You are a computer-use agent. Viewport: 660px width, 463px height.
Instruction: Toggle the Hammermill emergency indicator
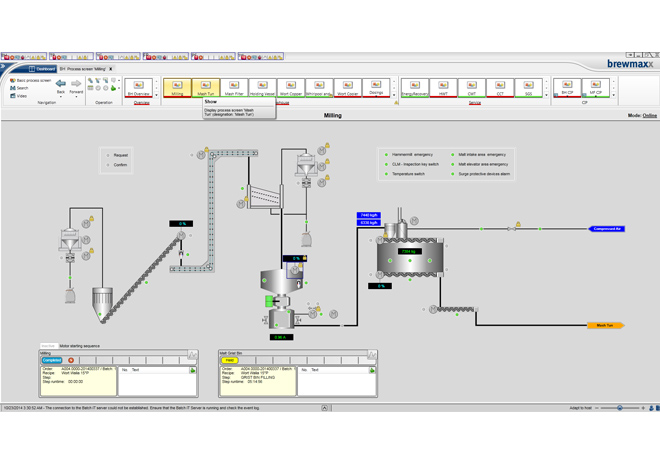387,155
